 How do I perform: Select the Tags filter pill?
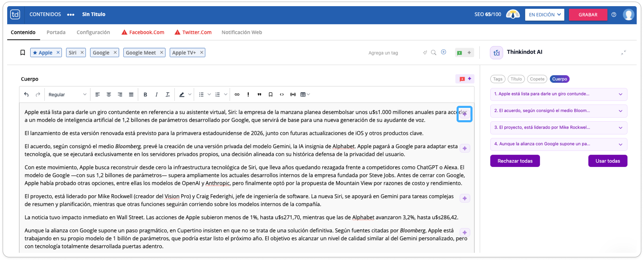pos(498,79)
